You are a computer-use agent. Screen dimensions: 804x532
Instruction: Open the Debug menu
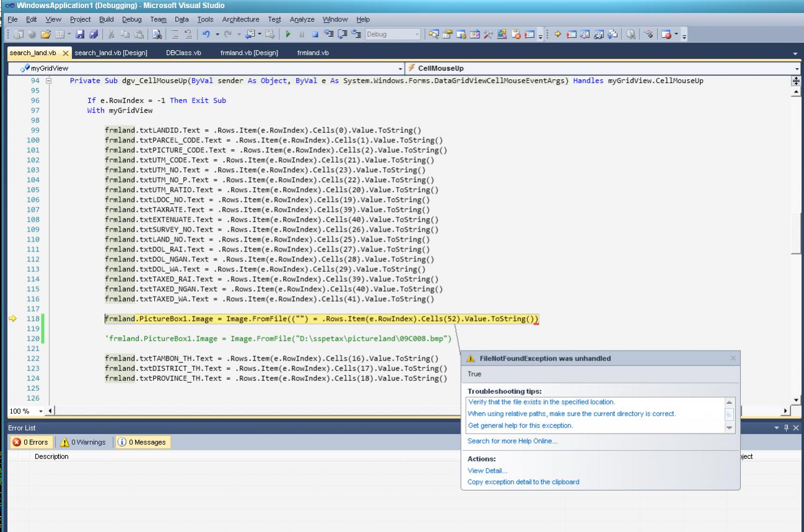click(131, 19)
